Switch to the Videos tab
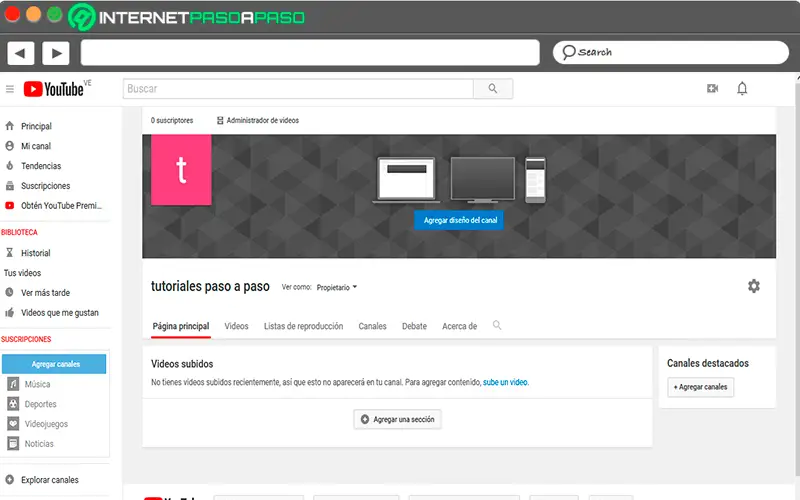 click(x=236, y=326)
